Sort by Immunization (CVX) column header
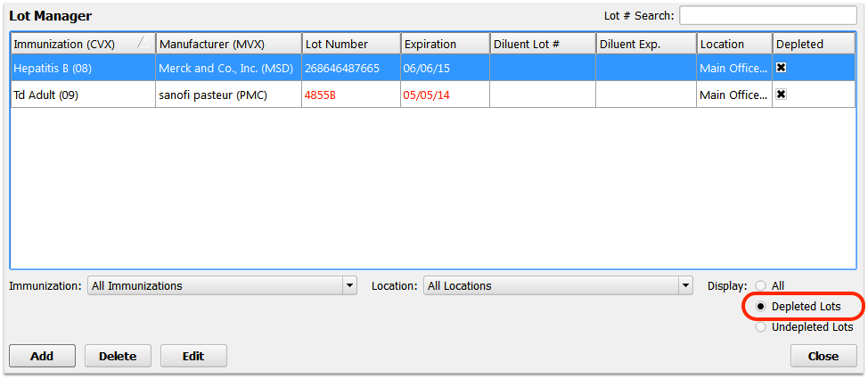Screen dimensions: 868x379 coord(83,44)
